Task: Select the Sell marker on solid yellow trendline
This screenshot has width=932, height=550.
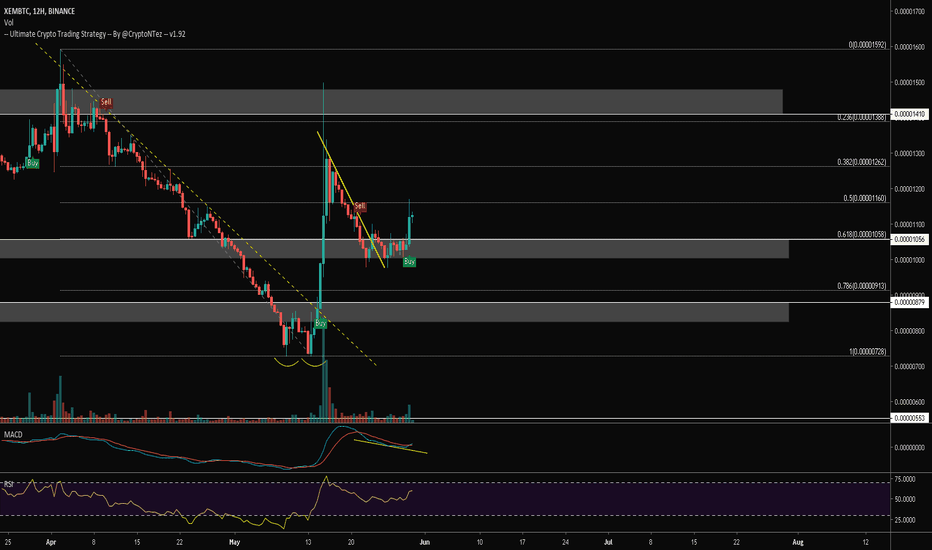Action: coord(360,206)
